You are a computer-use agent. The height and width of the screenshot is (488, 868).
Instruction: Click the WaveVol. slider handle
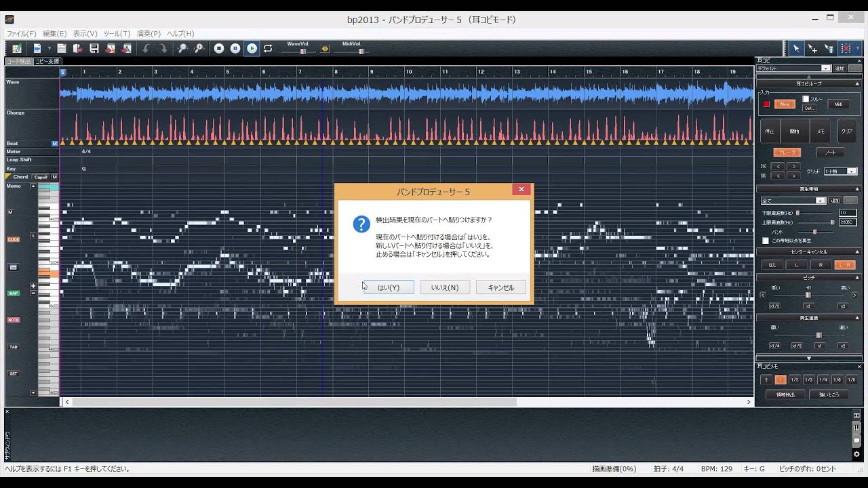(303, 52)
